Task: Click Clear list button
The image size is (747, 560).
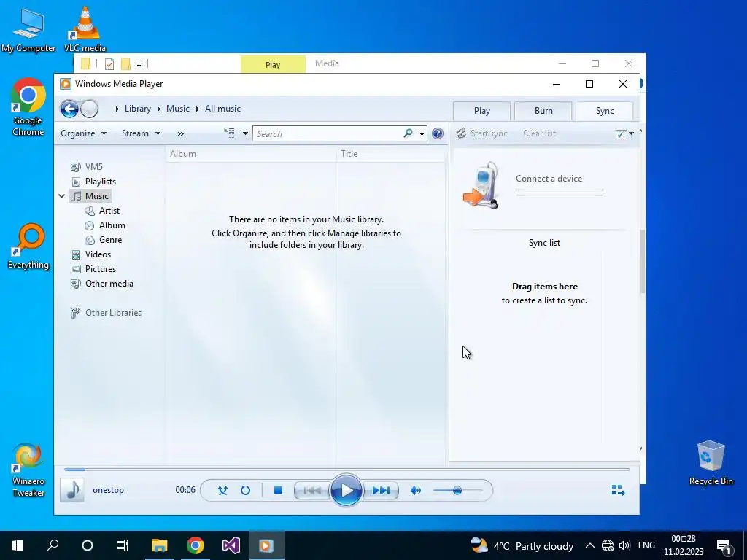Action: coord(539,134)
